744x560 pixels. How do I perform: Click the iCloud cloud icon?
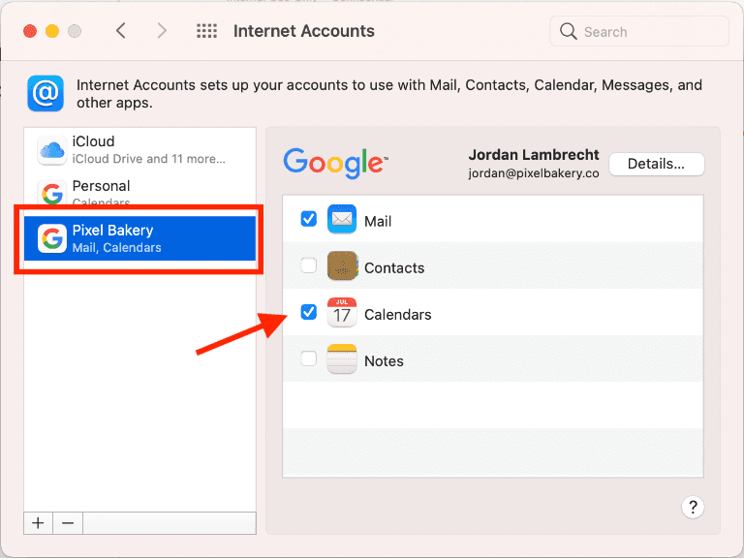52,150
